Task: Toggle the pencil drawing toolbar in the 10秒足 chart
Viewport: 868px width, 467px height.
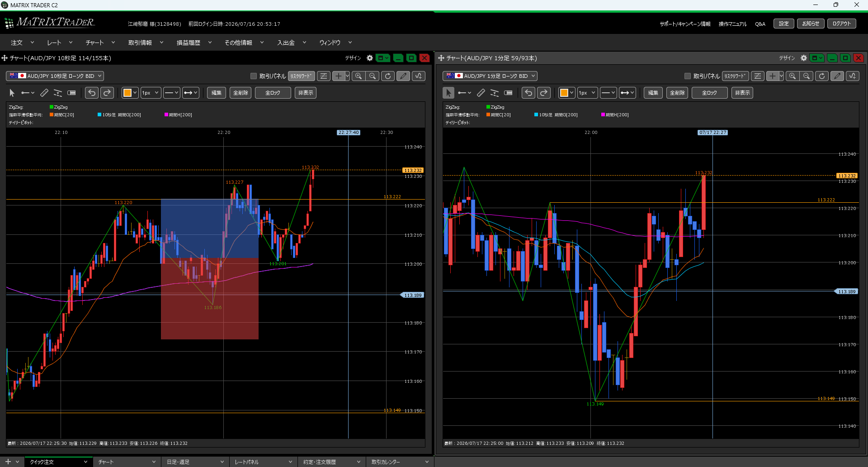Action: [x=403, y=76]
